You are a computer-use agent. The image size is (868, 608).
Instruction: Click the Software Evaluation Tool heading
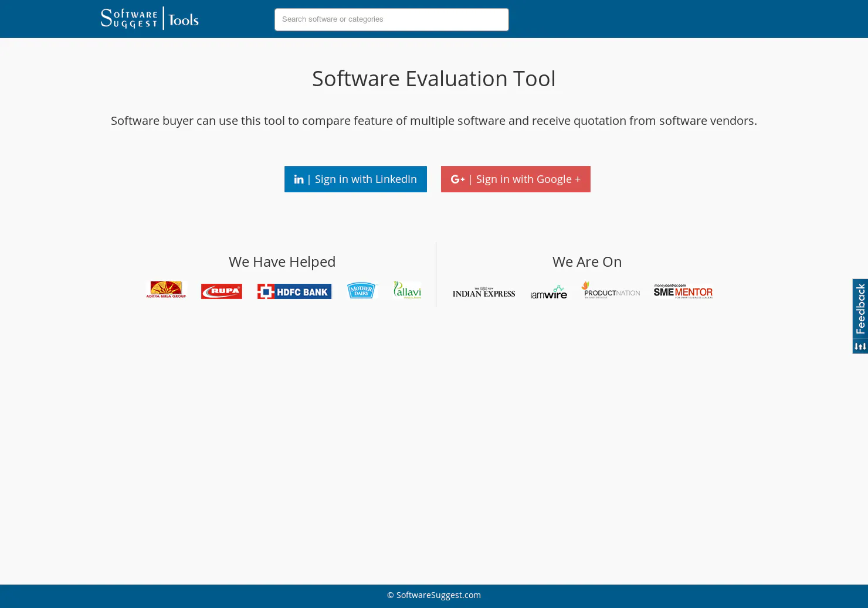point(434,79)
